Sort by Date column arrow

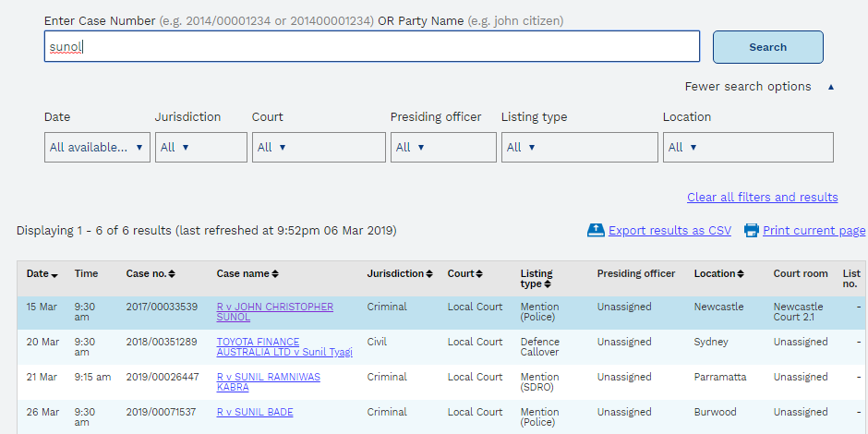pos(54,275)
